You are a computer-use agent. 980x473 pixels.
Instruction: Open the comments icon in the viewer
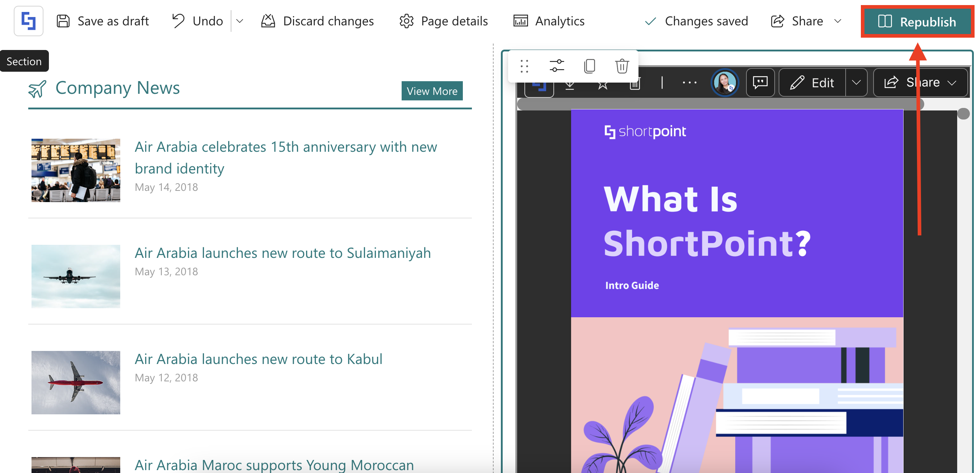(x=760, y=83)
